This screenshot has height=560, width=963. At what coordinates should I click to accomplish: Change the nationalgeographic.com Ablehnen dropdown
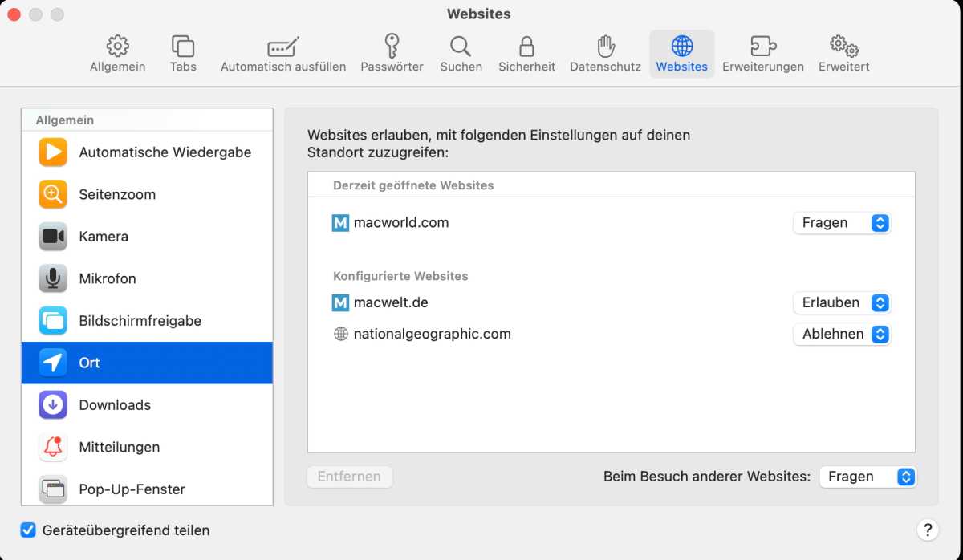pos(841,335)
